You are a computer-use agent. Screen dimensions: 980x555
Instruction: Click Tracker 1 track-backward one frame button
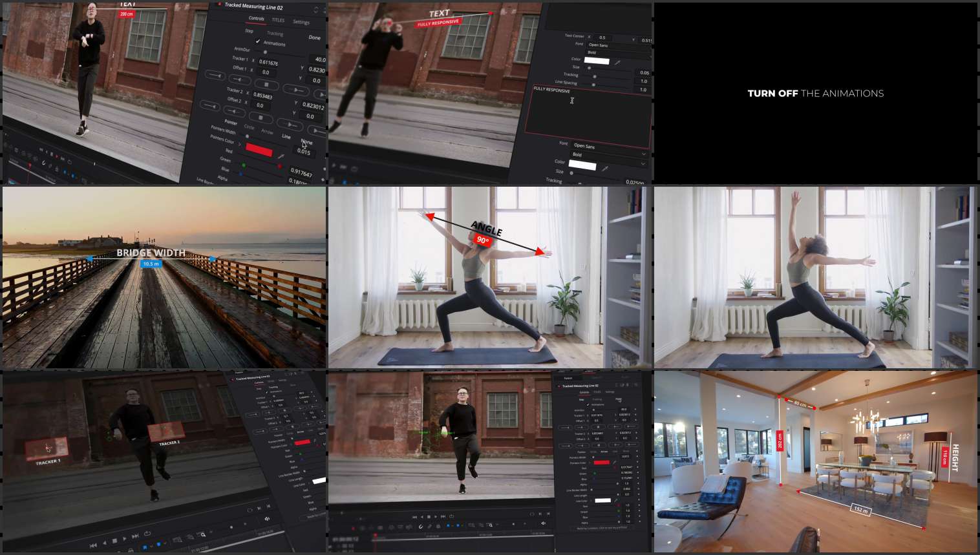click(x=239, y=79)
